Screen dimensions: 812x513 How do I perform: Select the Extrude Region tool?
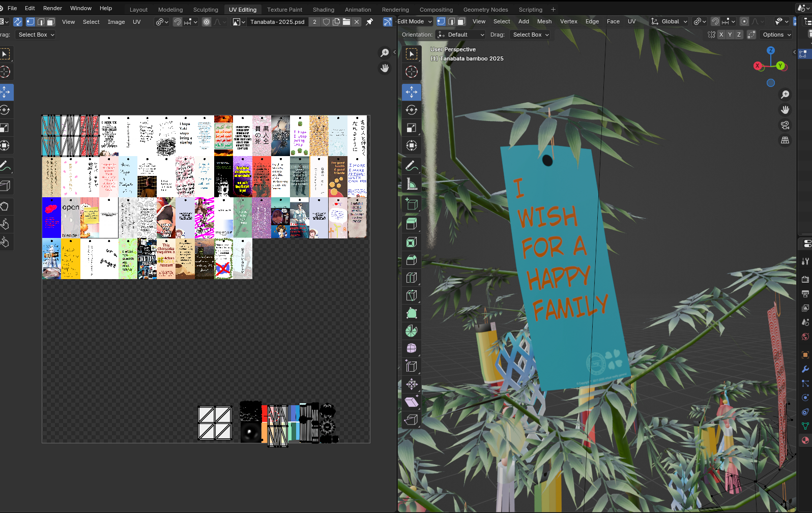pos(412,224)
